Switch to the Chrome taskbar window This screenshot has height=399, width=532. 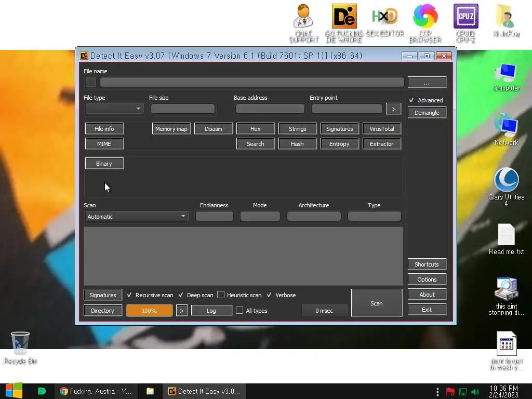point(96,391)
